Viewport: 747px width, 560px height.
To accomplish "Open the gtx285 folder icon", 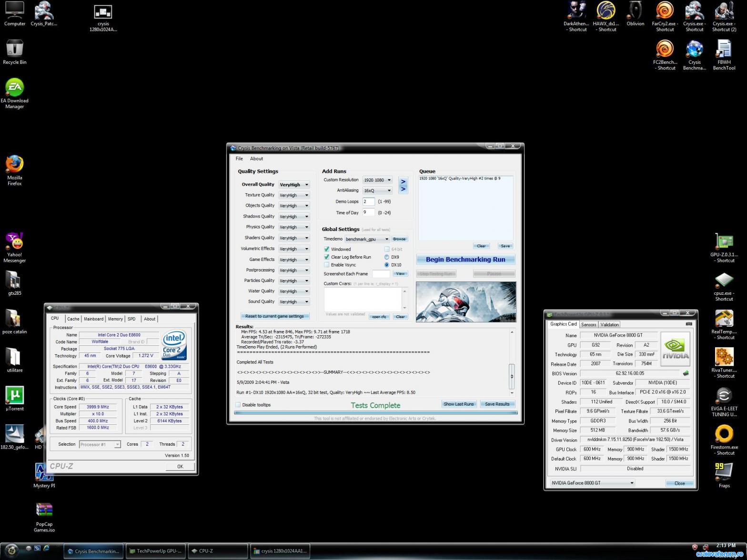I will tap(15, 283).
